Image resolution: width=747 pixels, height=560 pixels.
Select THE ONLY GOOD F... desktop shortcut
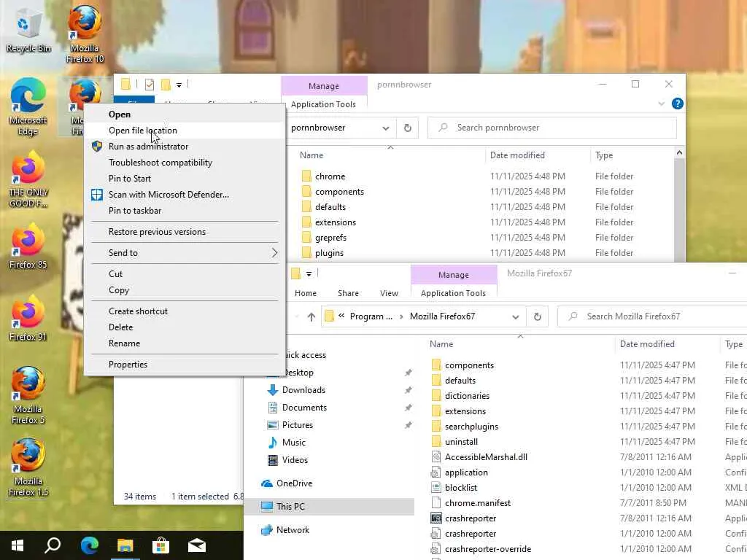tap(28, 179)
